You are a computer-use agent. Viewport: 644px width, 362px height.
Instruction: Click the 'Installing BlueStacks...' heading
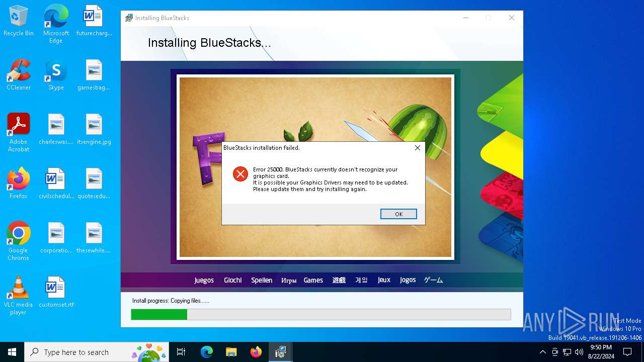click(209, 43)
